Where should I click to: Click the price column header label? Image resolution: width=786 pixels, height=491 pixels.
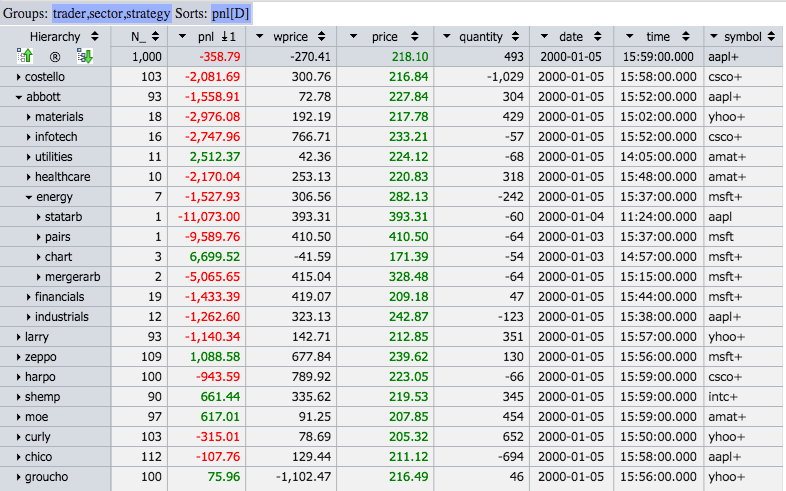pos(384,37)
